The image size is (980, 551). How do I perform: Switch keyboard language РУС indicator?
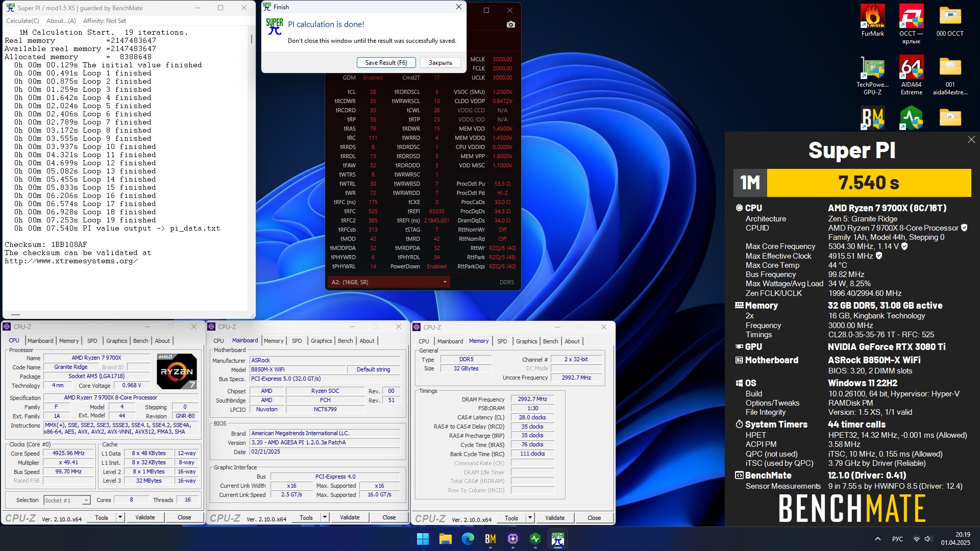[x=897, y=539]
